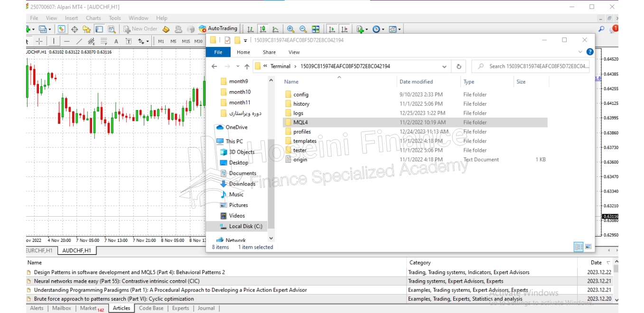644x313 pixels.
Task: Select the crosshair tool
Action: [39, 41]
